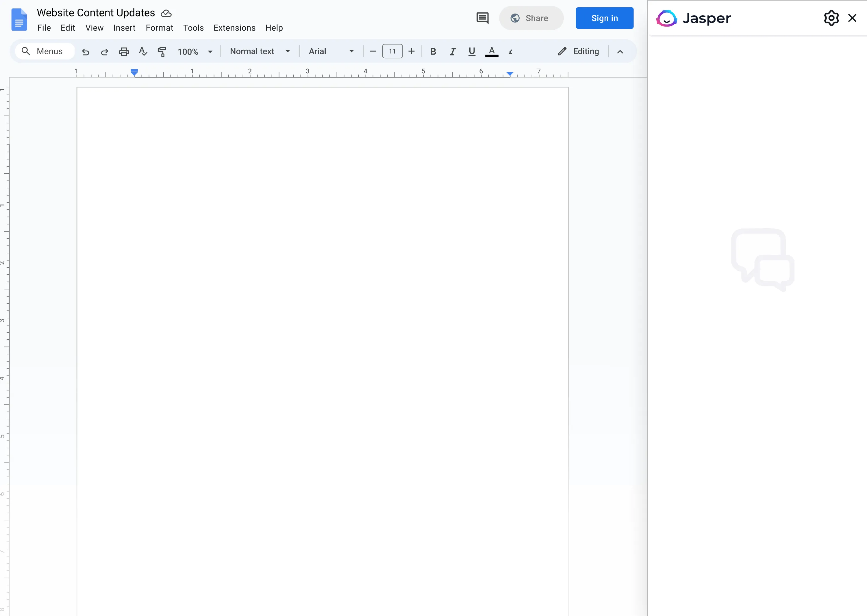Viewport: 867px width, 616px height.
Task: Click the Google Docs home logo
Action: pos(19,20)
